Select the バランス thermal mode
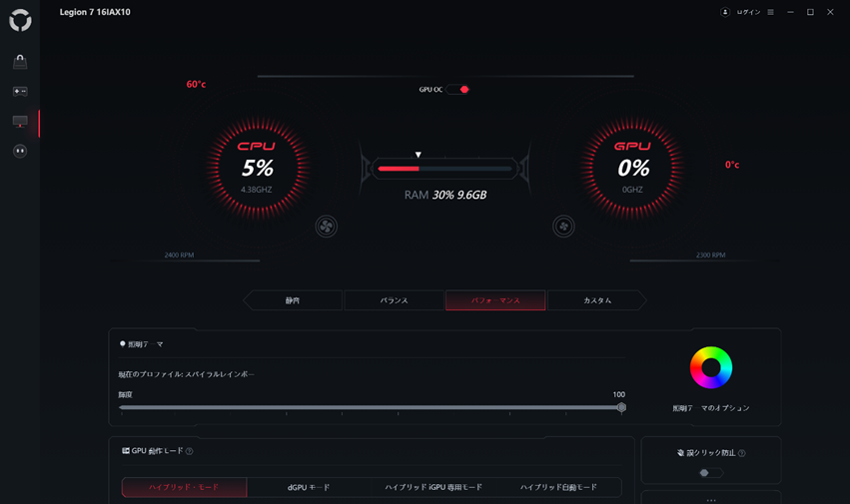The width and height of the screenshot is (850, 504). point(395,300)
